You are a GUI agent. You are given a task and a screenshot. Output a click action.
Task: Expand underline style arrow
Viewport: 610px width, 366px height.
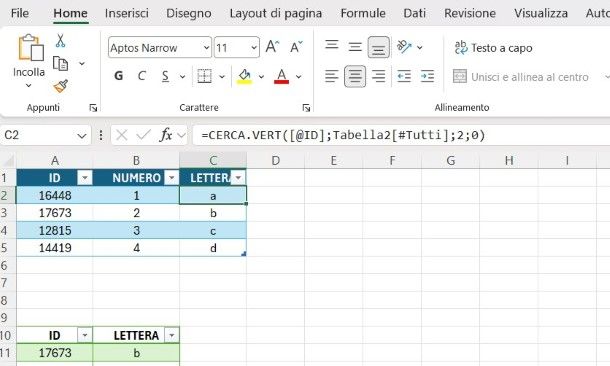(x=182, y=77)
